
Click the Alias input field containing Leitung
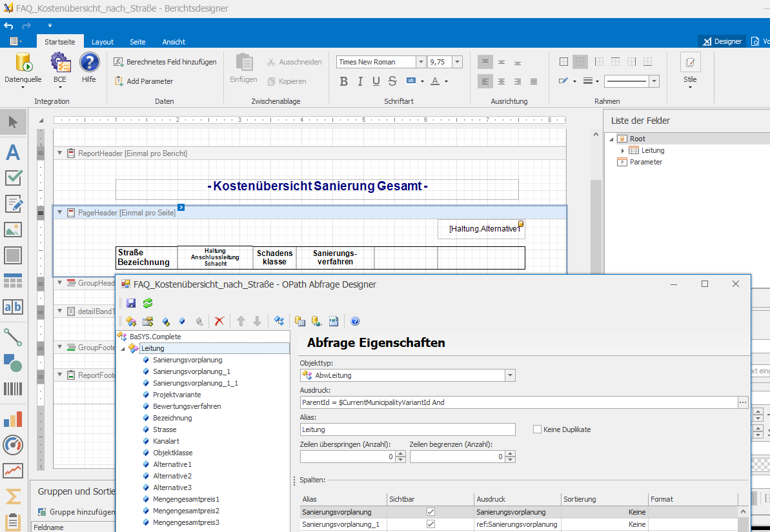pyautogui.click(x=407, y=429)
